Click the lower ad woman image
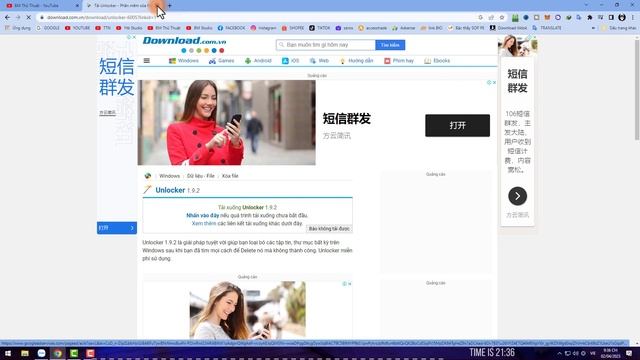The height and width of the screenshot is (360, 640). click(247, 310)
